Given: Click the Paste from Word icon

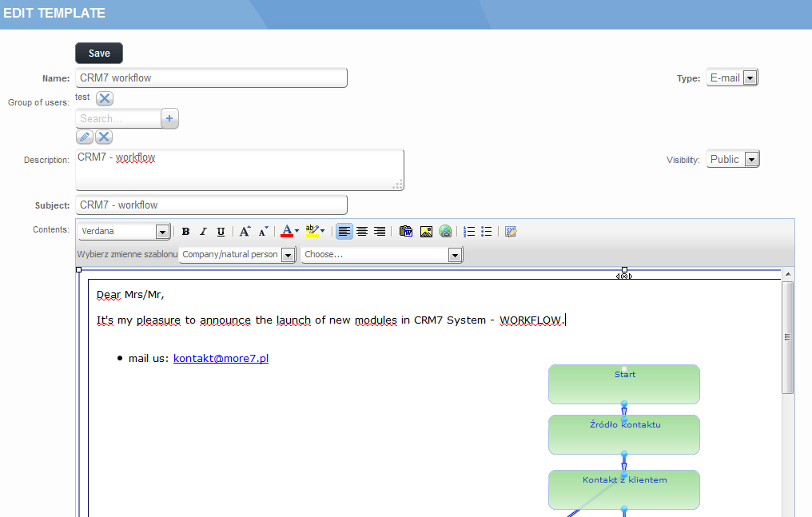Looking at the screenshot, I should tap(406, 231).
